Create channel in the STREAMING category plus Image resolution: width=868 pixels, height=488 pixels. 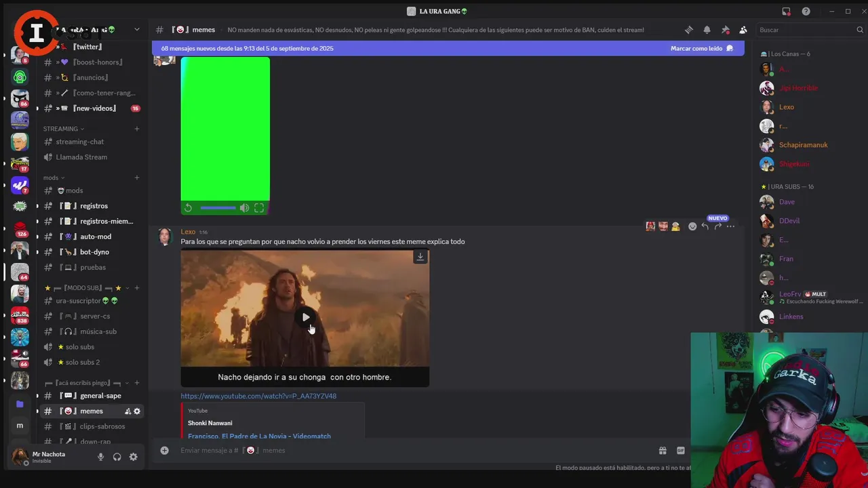137,129
